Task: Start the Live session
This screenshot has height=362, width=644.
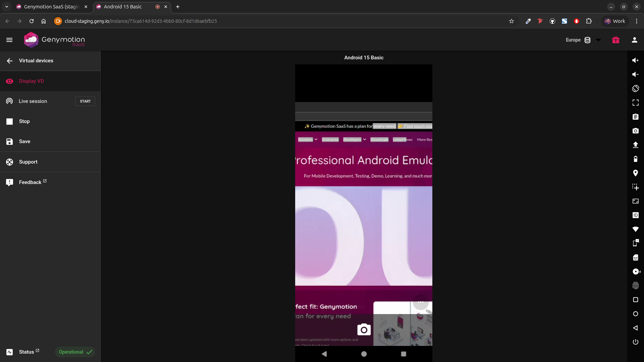Action: (85, 101)
